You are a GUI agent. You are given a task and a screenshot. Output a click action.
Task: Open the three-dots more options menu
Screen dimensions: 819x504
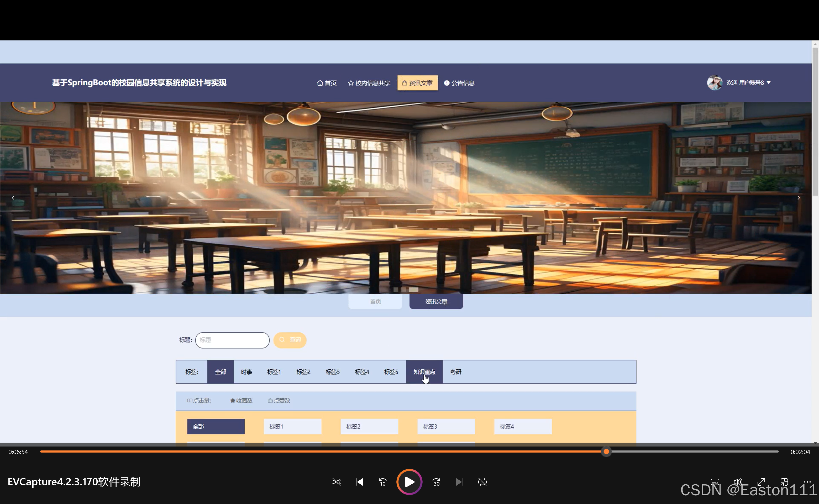(807, 481)
